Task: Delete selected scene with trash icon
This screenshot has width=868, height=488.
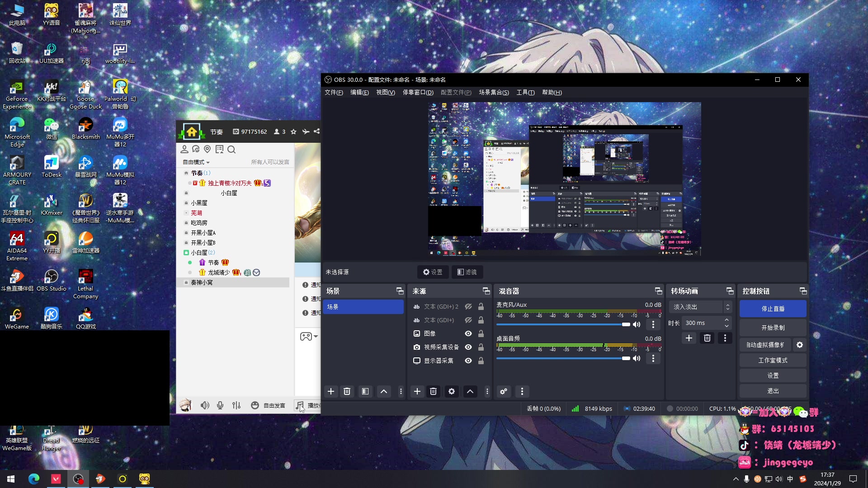Action: 347,391
